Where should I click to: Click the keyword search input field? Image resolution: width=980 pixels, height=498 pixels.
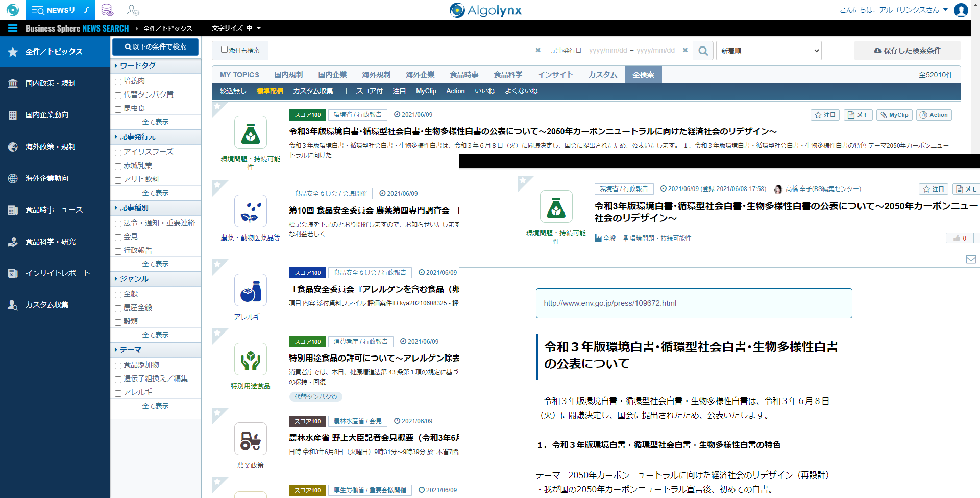(401, 51)
